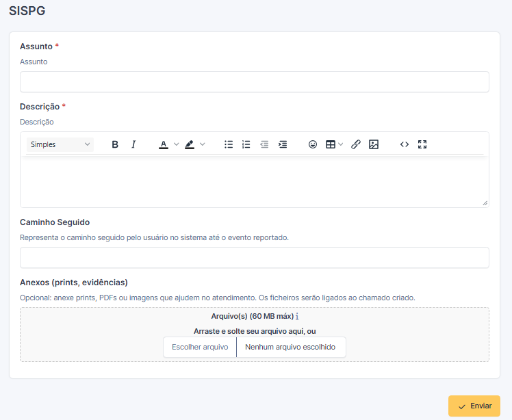
Task: Click the Enviar submit button
Action: point(474,406)
